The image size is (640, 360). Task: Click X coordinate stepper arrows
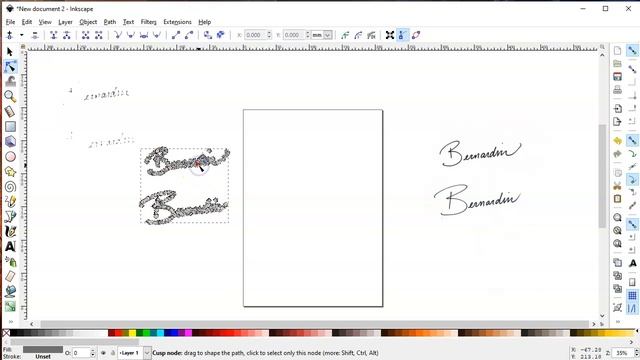[x=269, y=35]
